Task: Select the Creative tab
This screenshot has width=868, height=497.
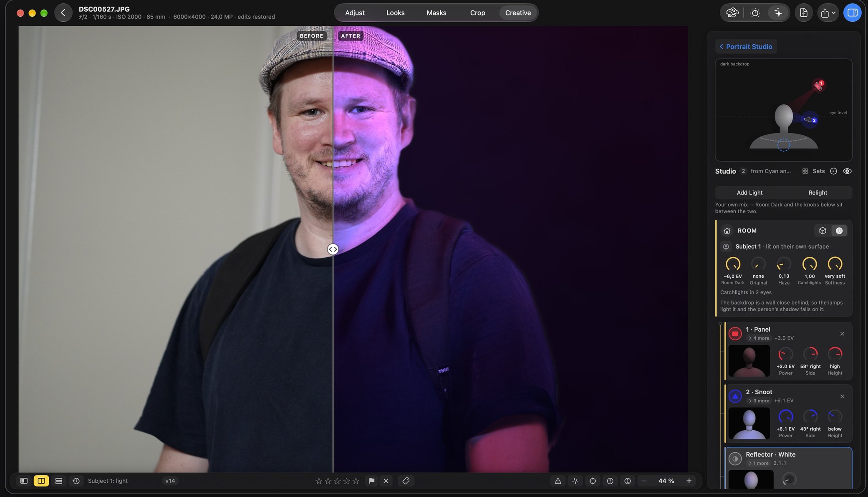Action: [518, 13]
